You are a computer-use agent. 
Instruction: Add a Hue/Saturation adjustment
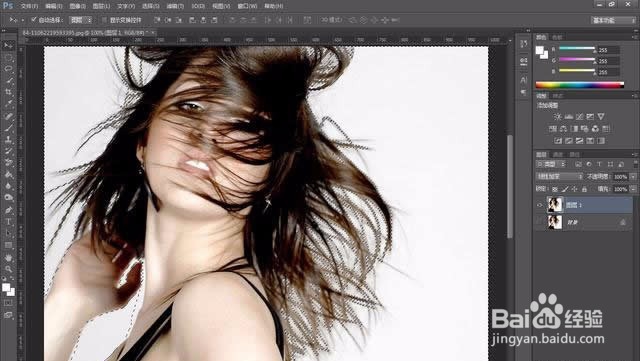553,129
